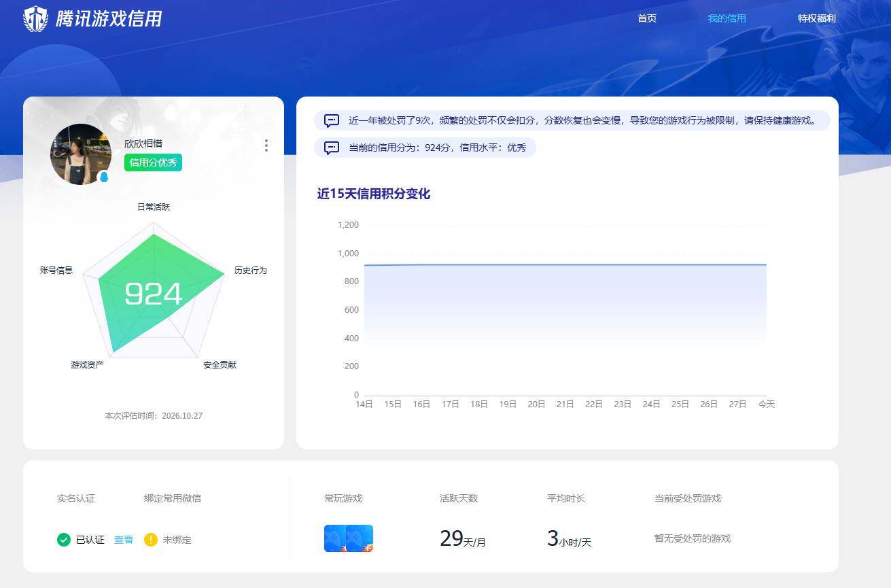Go to 首页 in navigation

[x=647, y=18]
